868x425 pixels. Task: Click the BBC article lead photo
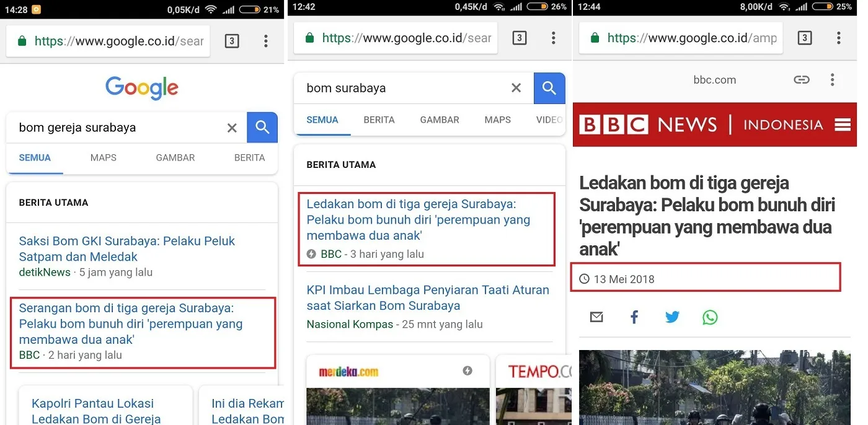[715, 387]
